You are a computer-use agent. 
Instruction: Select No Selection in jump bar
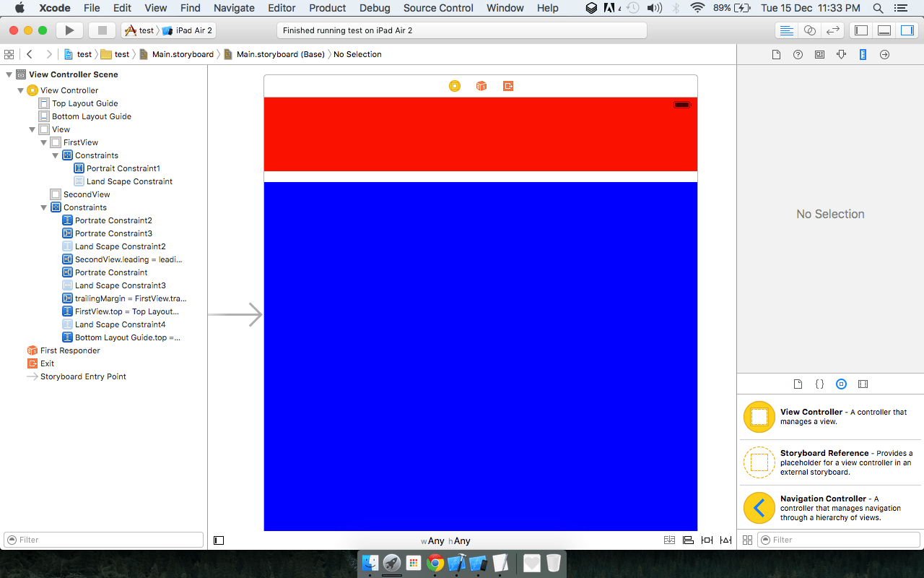[x=357, y=54]
